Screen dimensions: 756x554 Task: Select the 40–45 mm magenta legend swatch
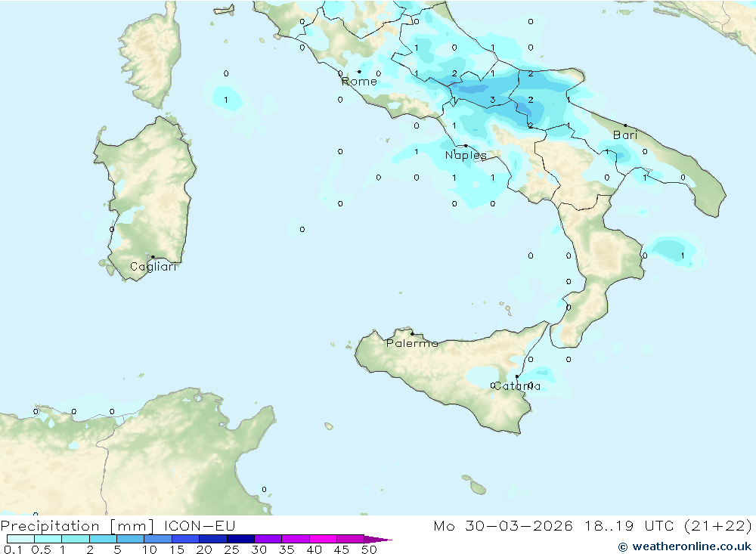coord(323,539)
